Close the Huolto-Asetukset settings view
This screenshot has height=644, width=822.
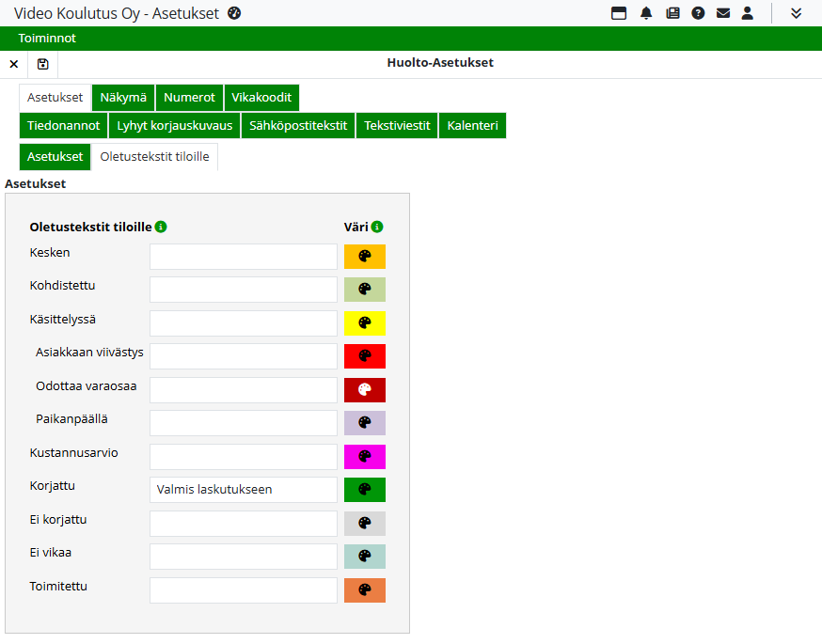[14, 64]
